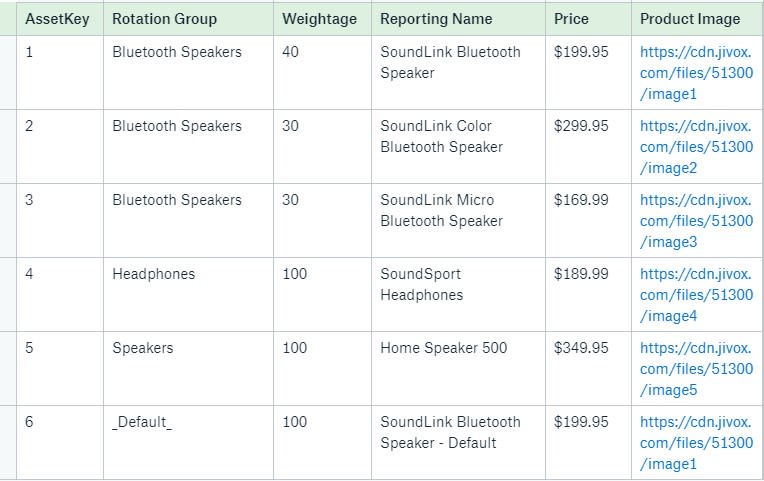Open the image1 link in the _Default_ row
This screenshot has width=764, height=481.
tap(696, 443)
